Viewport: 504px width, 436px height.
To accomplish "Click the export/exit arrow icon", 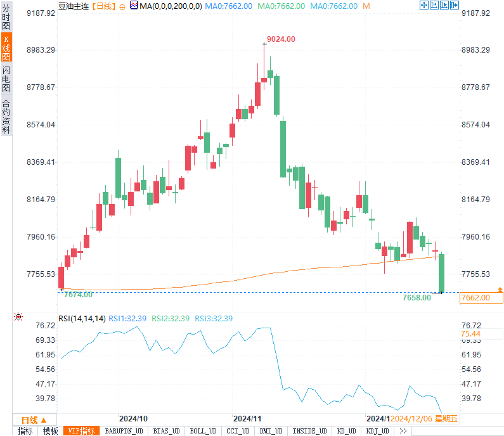I will click(455, 5).
